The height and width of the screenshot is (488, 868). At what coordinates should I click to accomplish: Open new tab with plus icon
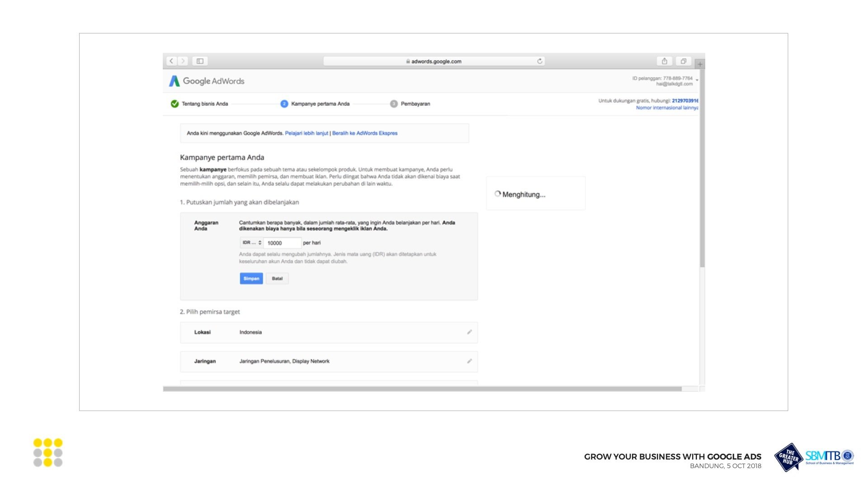[x=700, y=64]
